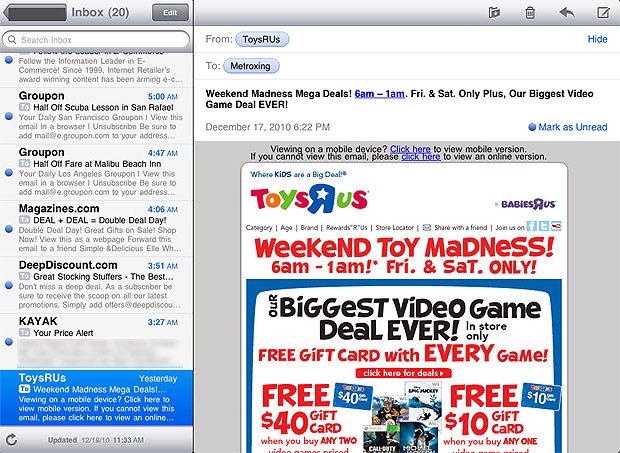
Task: Click December 17, 2010 date text
Action: pyautogui.click(x=268, y=127)
